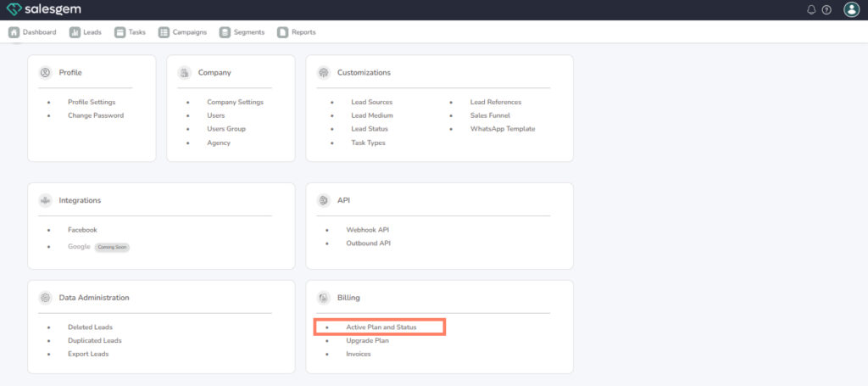Viewport: 868px width, 386px height.
Task: Open Active Plan and Status link
Action: click(x=381, y=327)
